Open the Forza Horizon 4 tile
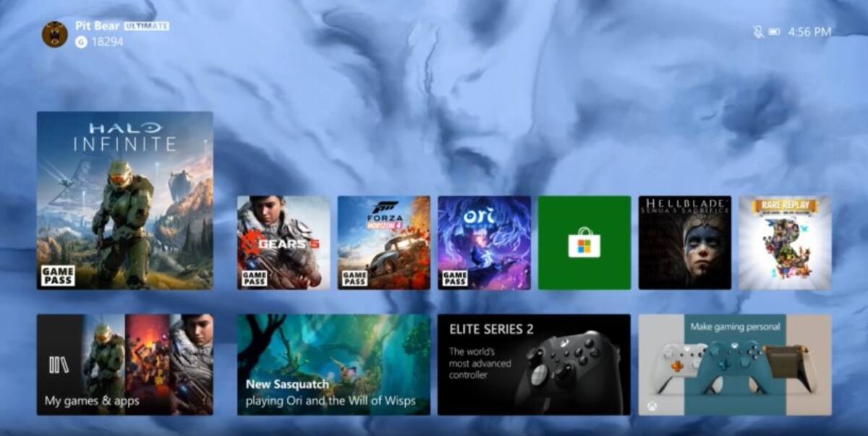The image size is (868, 436). (383, 243)
